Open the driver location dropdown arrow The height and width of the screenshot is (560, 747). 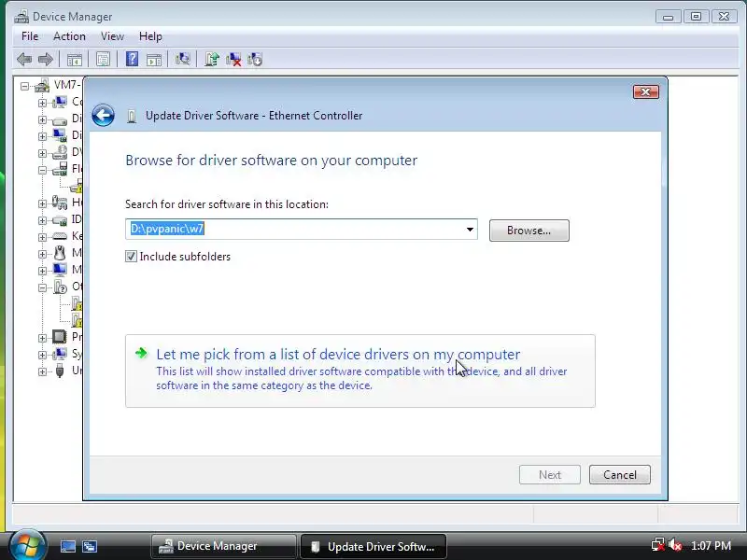(470, 230)
